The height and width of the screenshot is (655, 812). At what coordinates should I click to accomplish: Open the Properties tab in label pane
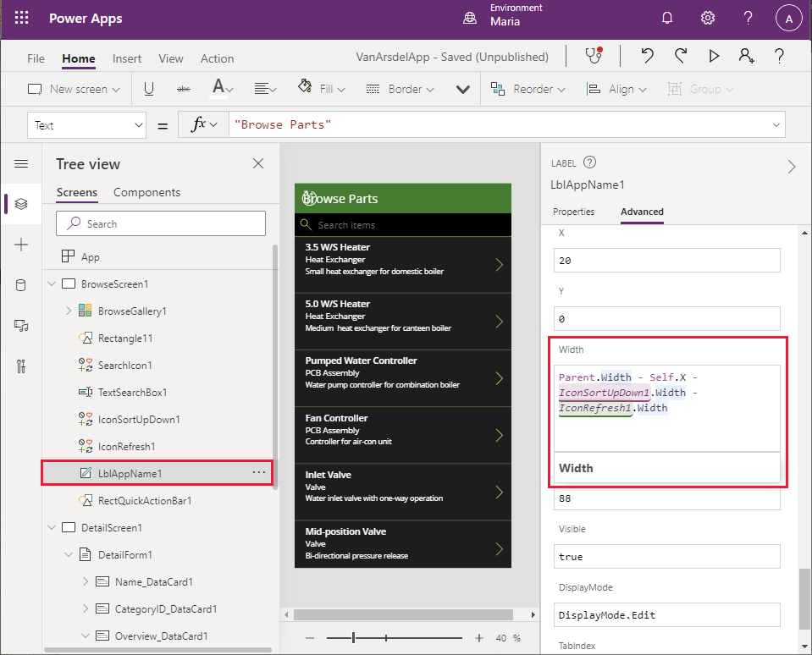pos(573,212)
